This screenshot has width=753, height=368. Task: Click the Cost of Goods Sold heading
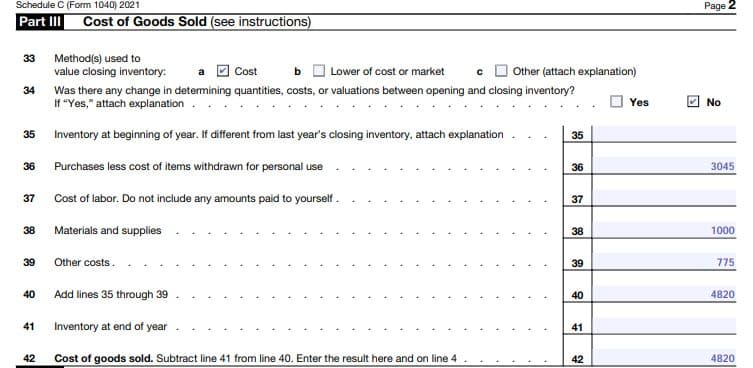[145, 22]
